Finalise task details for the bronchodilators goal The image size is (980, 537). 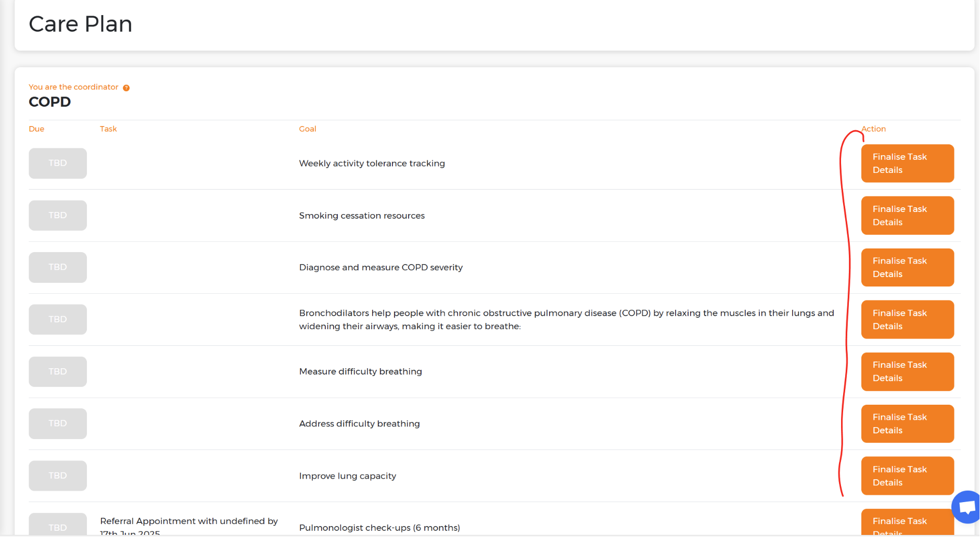tap(907, 320)
